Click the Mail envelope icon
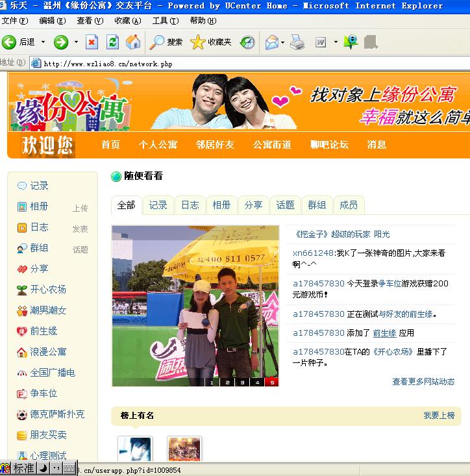470x476 pixels. (271, 42)
